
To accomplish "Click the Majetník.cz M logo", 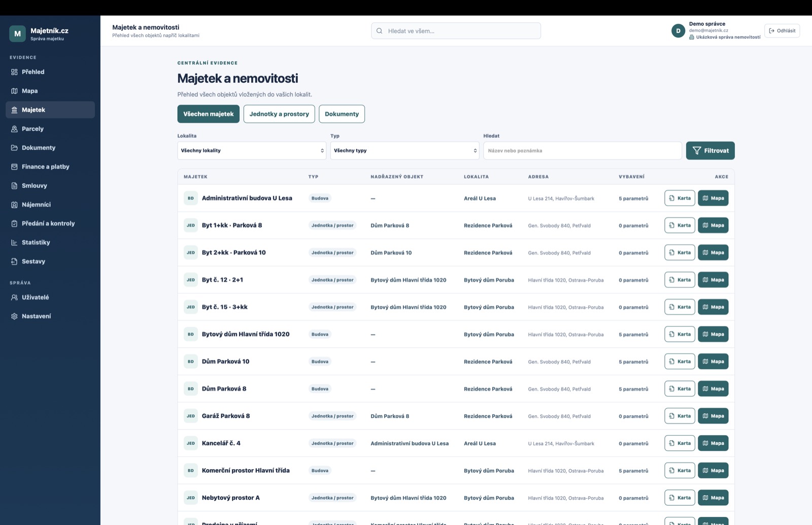I will click(x=17, y=34).
